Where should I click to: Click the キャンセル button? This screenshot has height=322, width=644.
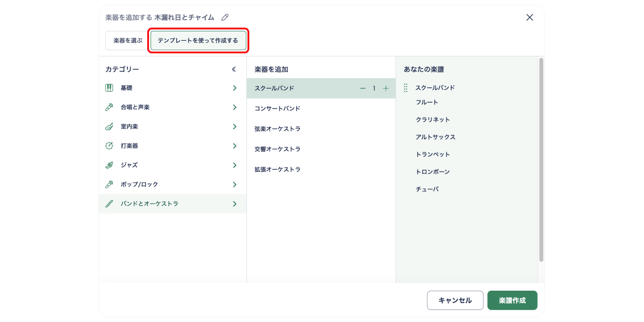coord(455,300)
